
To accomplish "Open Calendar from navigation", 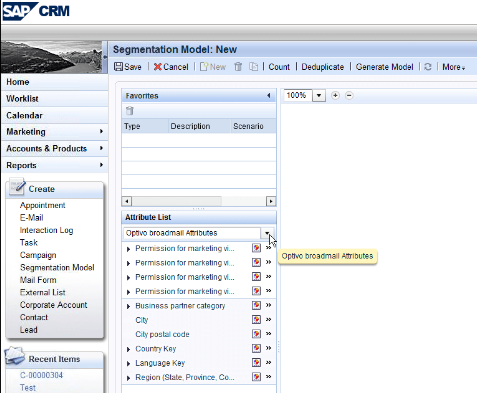I will pos(24,115).
